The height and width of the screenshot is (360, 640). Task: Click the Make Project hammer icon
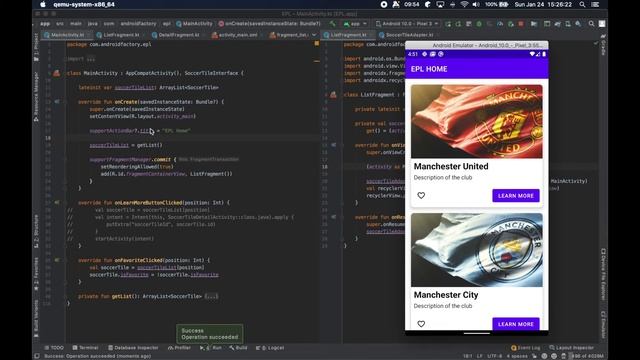[332, 24]
